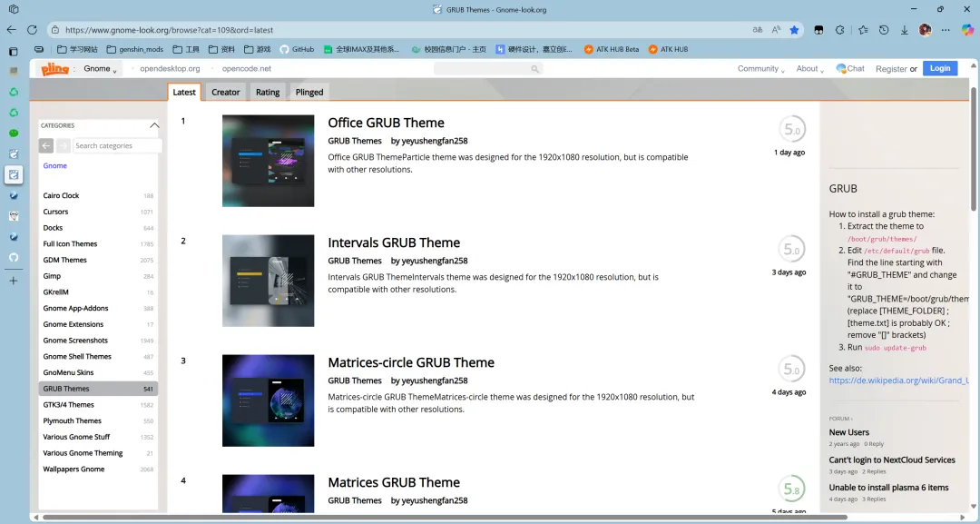Click the site search field
Image resolution: width=980 pixels, height=524 pixels.
[x=488, y=69]
